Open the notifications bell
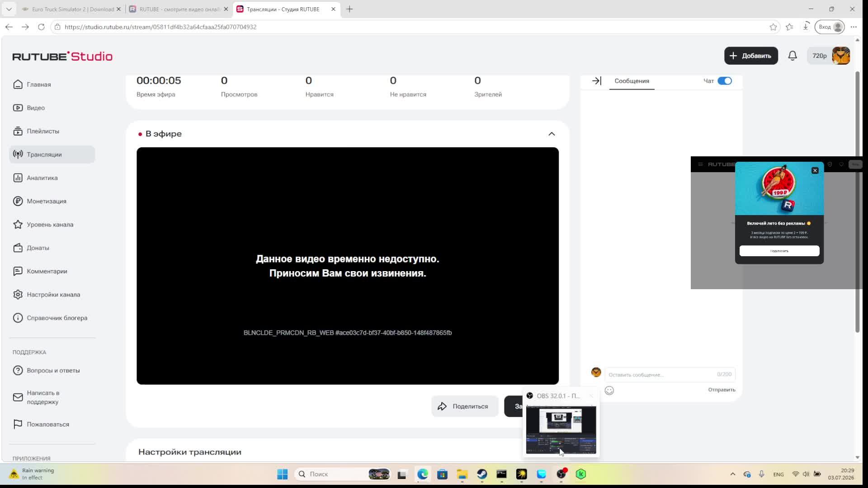Screen dimensions: 868x488 coord(793,56)
